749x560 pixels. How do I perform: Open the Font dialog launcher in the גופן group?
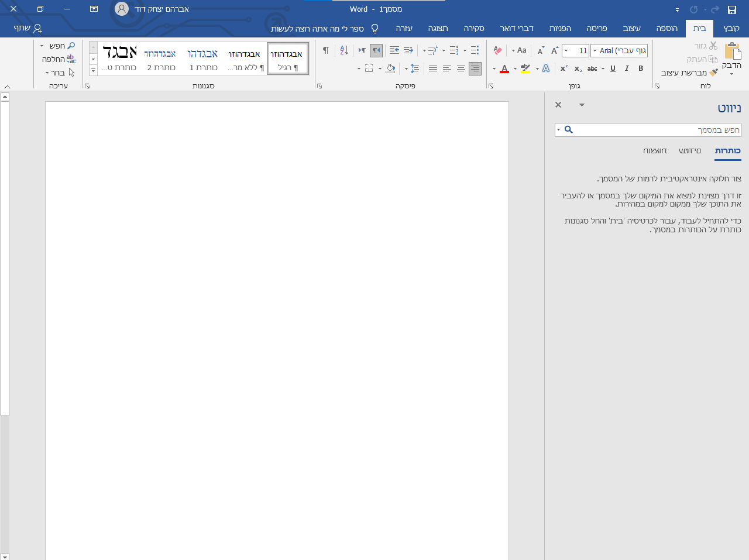pyautogui.click(x=491, y=86)
